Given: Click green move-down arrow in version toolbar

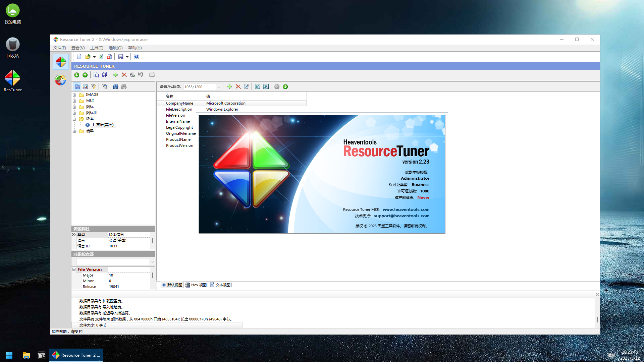Looking at the screenshot, I should tap(285, 86).
